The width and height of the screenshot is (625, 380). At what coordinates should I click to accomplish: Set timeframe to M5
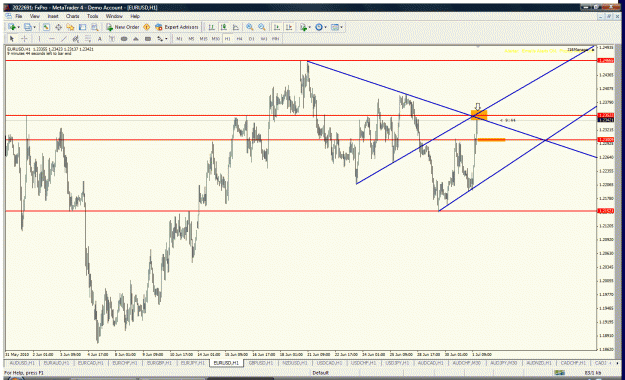(191, 39)
